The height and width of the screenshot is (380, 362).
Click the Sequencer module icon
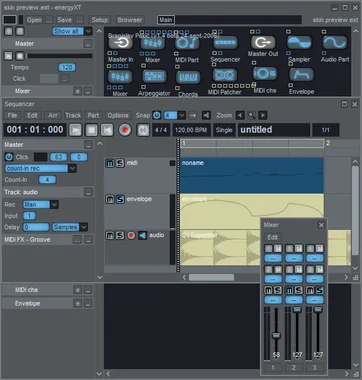[225, 43]
